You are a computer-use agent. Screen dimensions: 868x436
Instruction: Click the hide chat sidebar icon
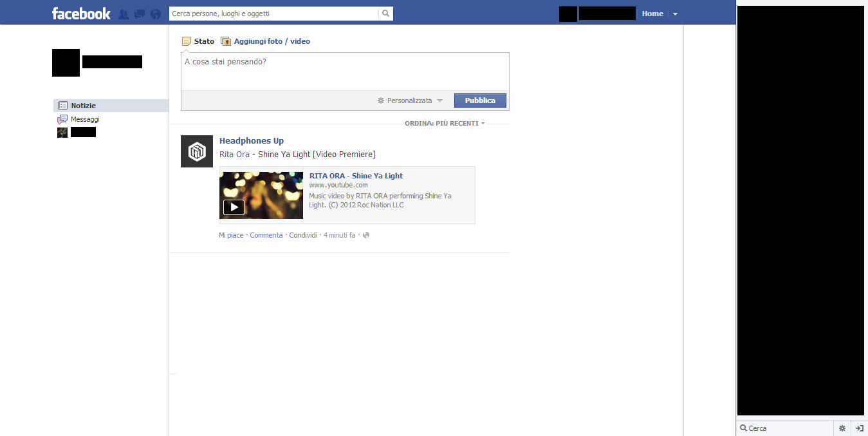point(859,428)
